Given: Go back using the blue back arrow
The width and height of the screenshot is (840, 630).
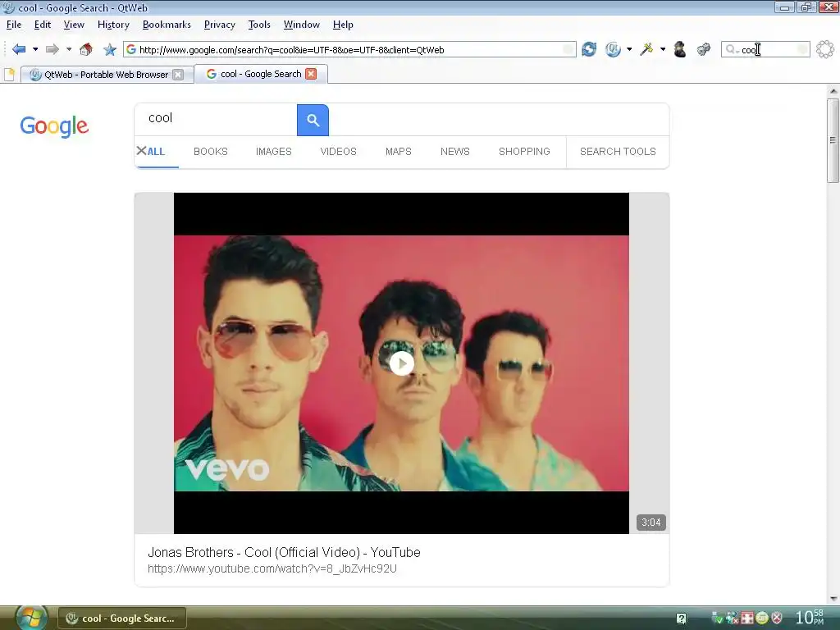Looking at the screenshot, I should (19, 49).
